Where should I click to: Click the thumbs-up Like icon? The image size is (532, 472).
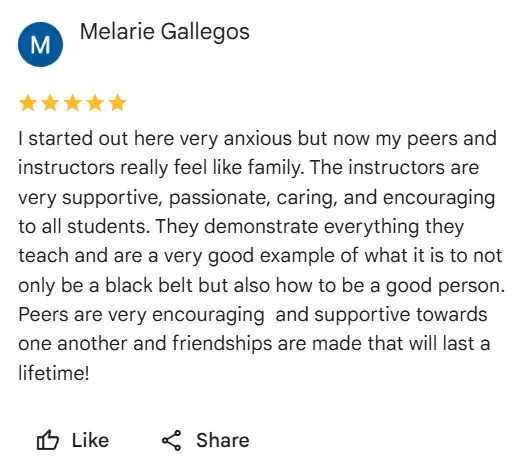tap(48, 440)
